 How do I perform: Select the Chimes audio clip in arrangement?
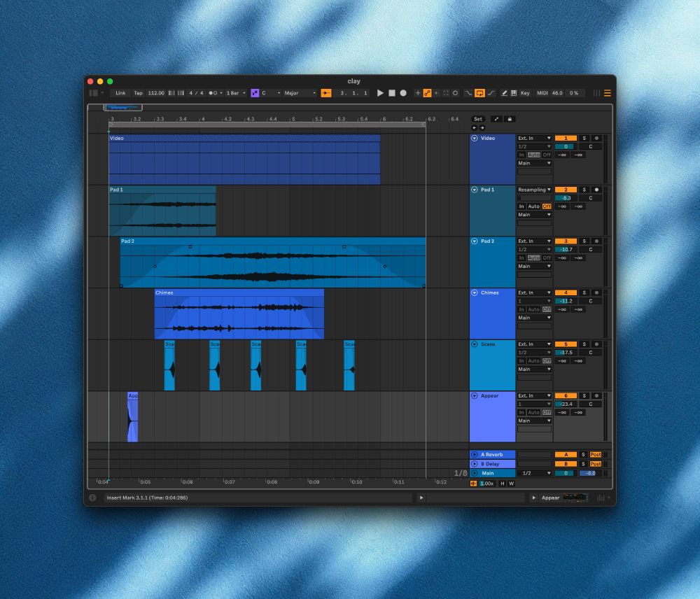click(239, 313)
